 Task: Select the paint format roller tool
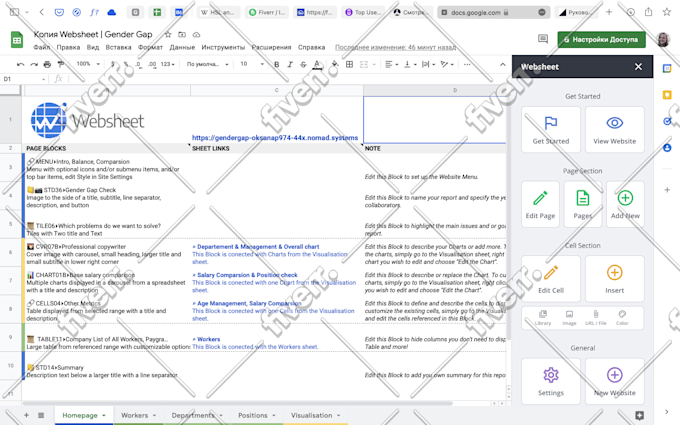(61, 65)
